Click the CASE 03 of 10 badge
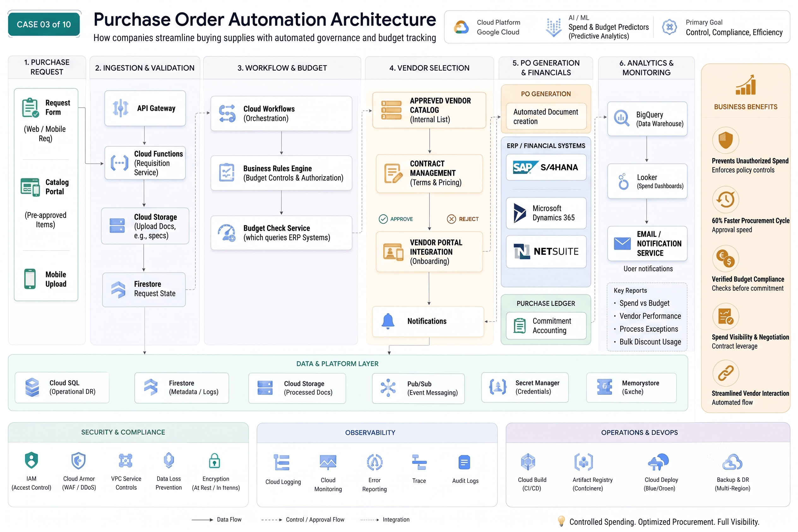This screenshot has height=532, width=798. tap(44, 24)
